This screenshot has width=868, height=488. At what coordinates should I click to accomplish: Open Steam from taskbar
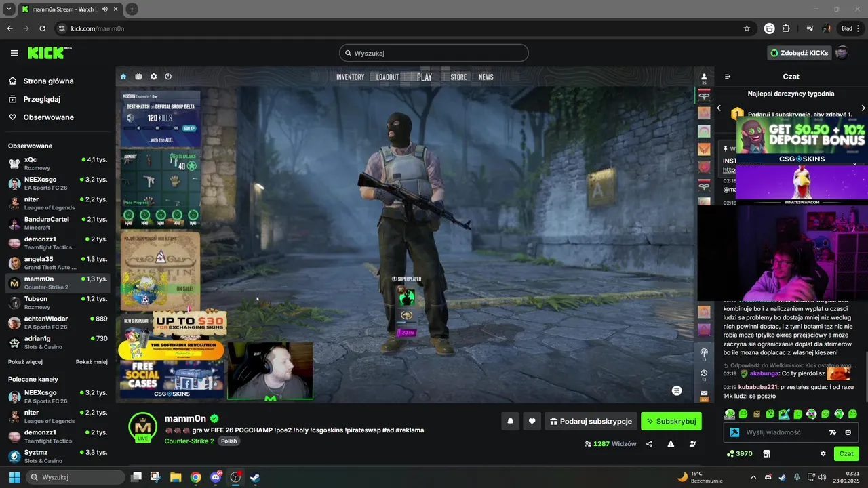[255, 477]
